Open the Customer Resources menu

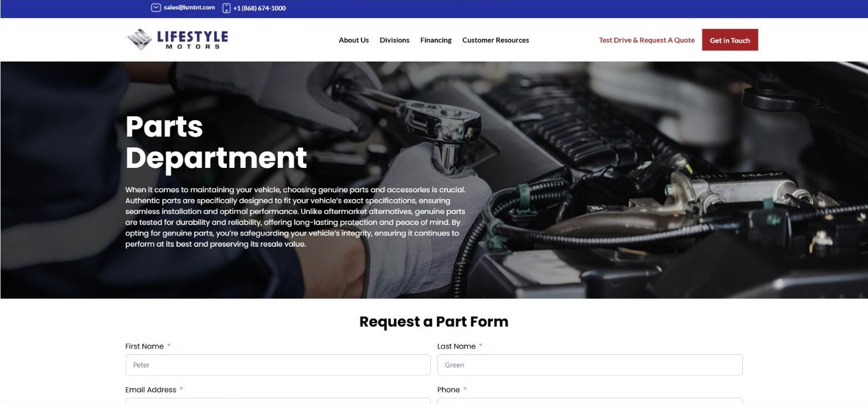[495, 40]
